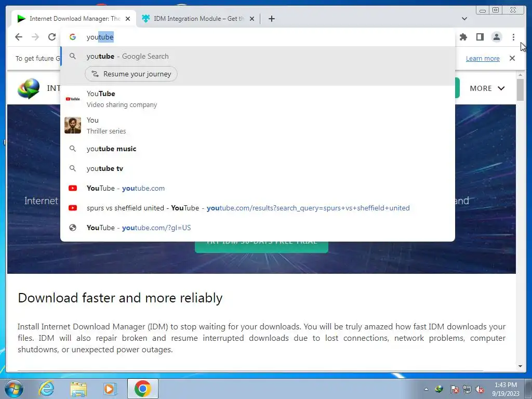The image size is (532, 399).
Task: Click the browser forward arrow
Action: click(x=35, y=37)
